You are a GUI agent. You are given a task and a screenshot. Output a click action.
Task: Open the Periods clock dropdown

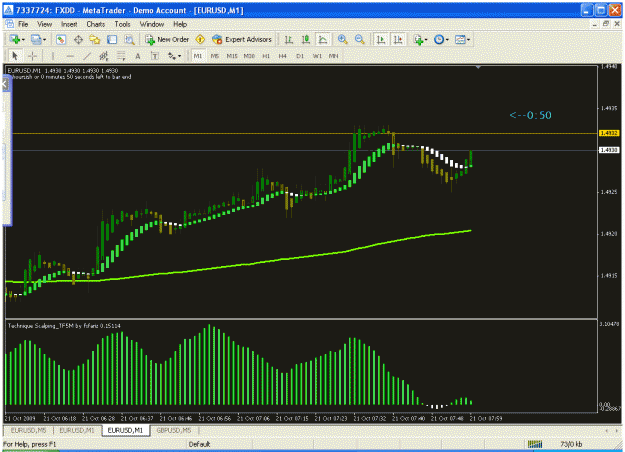click(441, 39)
